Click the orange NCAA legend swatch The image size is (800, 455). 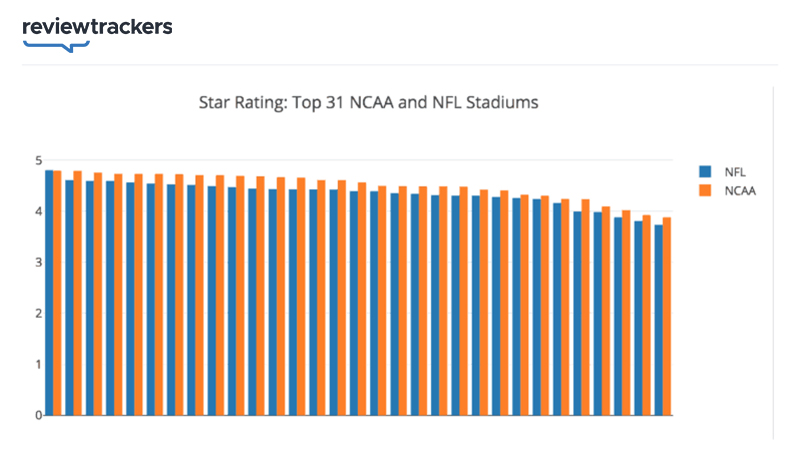tap(706, 188)
